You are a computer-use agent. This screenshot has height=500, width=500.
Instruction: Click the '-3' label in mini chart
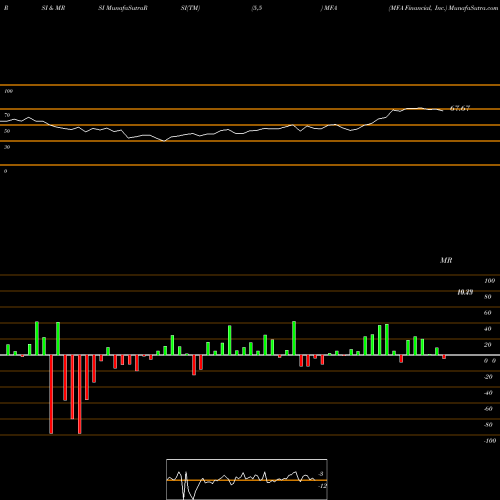click(x=320, y=474)
